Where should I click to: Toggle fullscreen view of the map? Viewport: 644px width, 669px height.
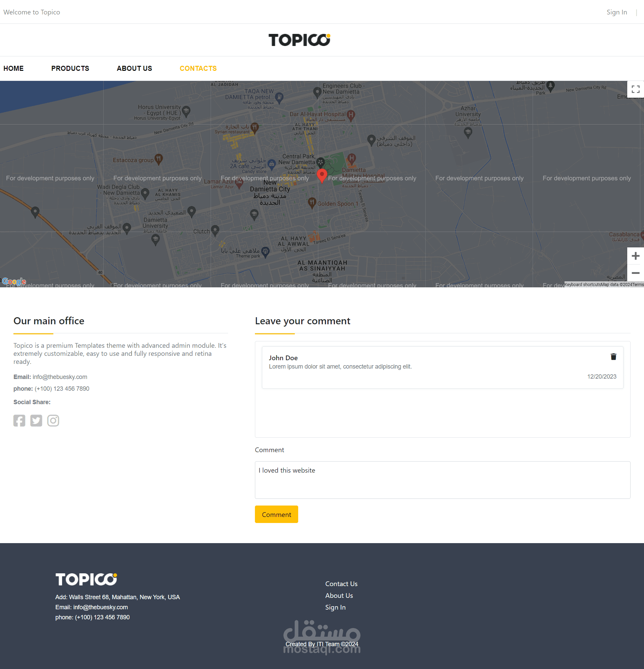[635, 89]
